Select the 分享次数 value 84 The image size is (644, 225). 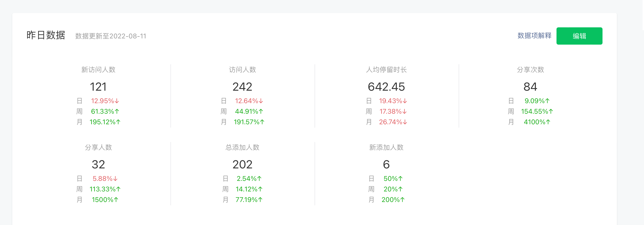[x=531, y=87]
